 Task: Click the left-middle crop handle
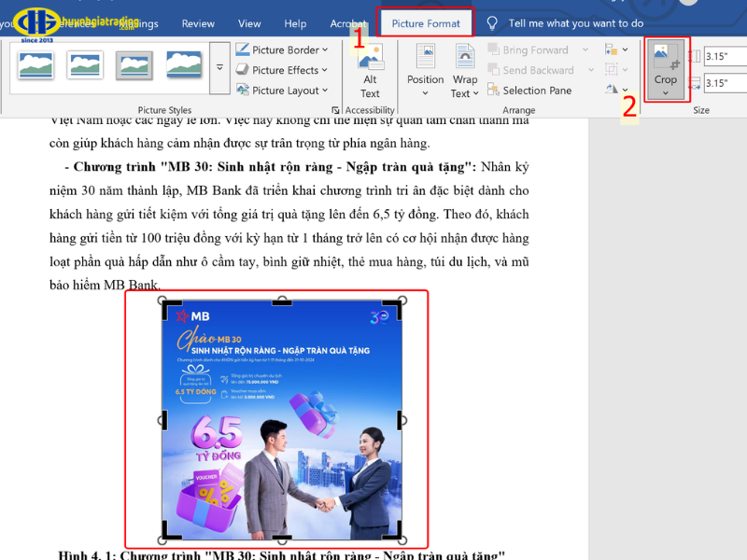(164, 421)
